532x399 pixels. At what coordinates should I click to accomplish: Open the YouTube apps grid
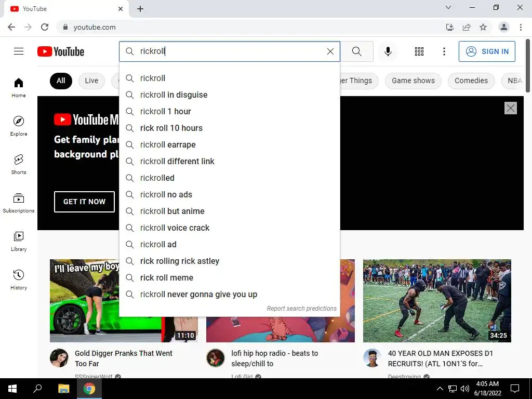click(x=419, y=51)
